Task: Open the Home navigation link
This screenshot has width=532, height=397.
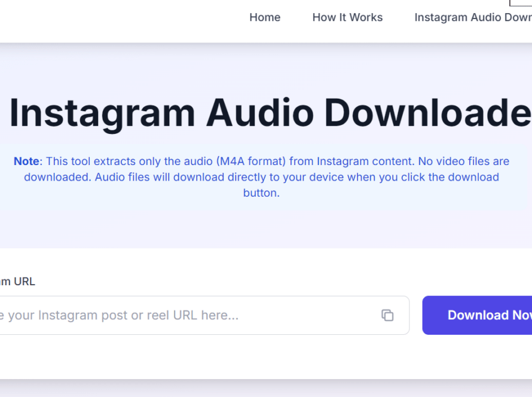Action: [265, 17]
